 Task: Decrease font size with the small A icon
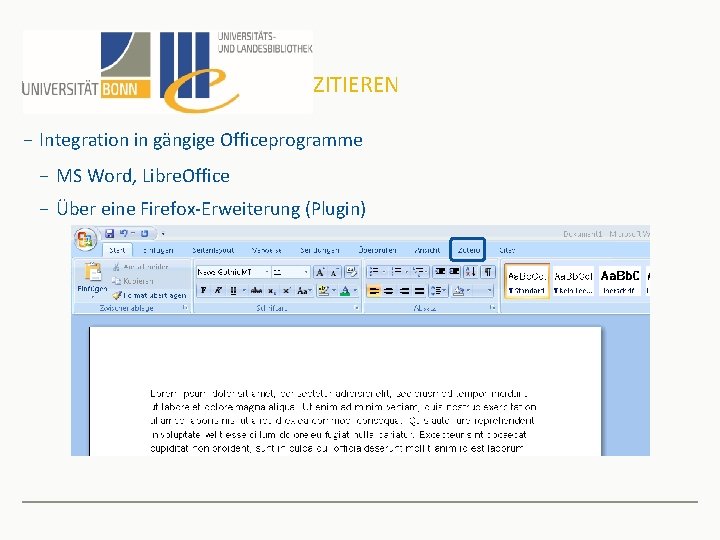tap(334, 272)
